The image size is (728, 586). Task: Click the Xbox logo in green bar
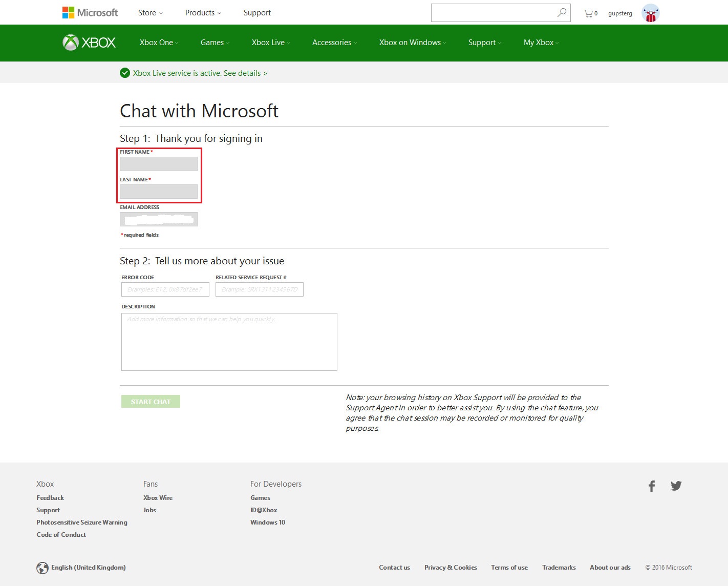[89, 43]
